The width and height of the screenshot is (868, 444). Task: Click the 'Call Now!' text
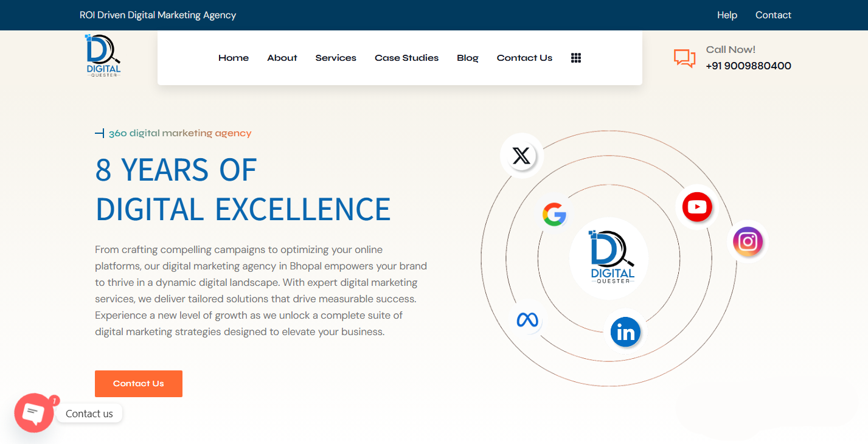731,50
